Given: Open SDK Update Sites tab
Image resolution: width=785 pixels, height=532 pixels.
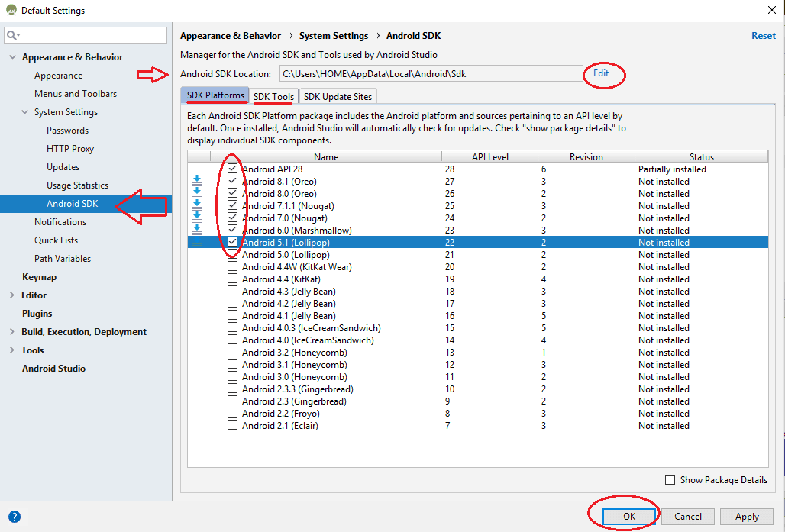Looking at the screenshot, I should pyautogui.click(x=338, y=97).
